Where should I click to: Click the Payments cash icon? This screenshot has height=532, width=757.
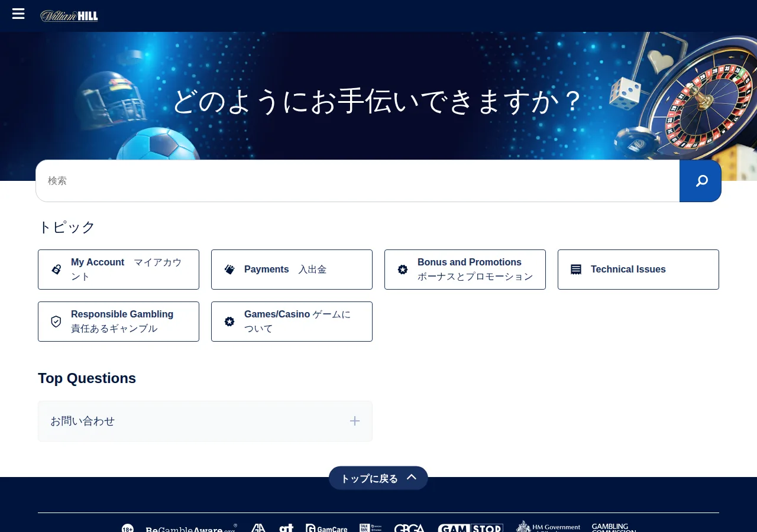pos(229,270)
